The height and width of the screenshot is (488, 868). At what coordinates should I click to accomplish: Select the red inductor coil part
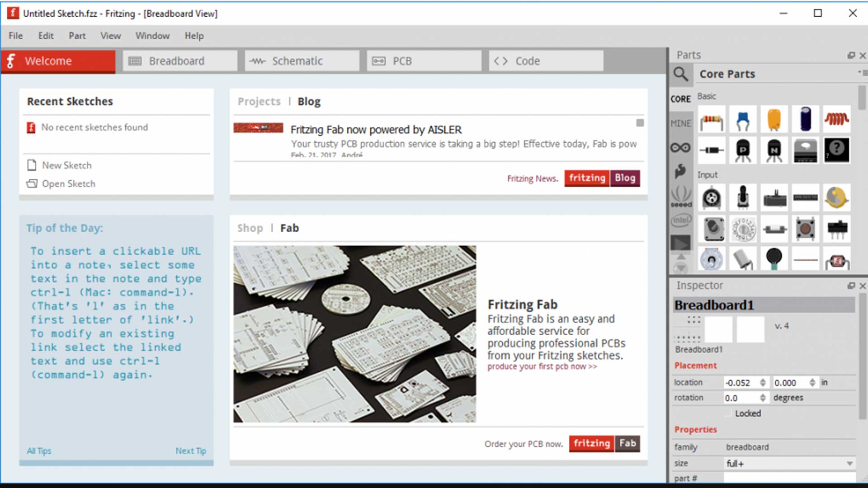[x=836, y=119]
